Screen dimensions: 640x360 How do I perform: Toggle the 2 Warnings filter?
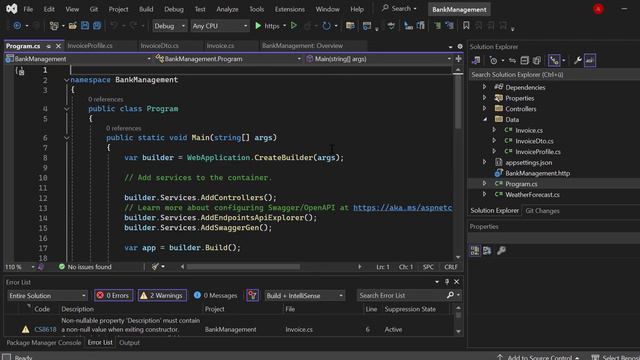click(x=162, y=296)
